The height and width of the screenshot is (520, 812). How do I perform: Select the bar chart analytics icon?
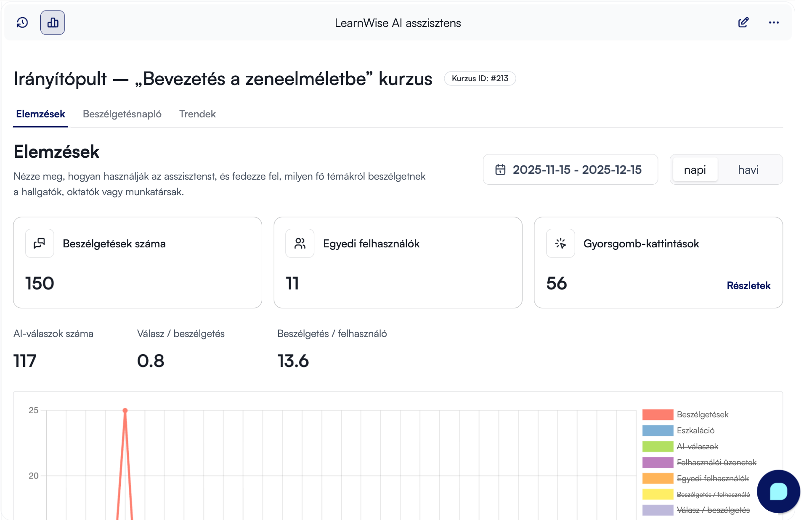click(53, 23)
